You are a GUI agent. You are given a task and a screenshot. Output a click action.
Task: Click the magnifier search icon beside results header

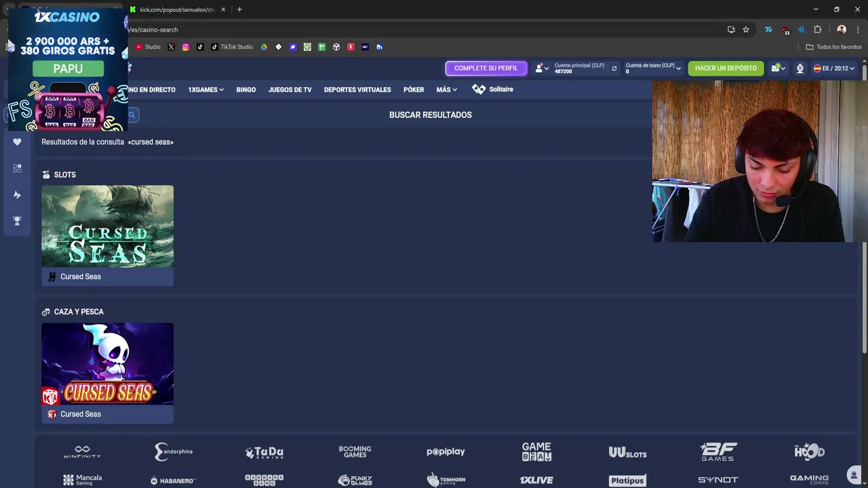[x=132, y=115]
